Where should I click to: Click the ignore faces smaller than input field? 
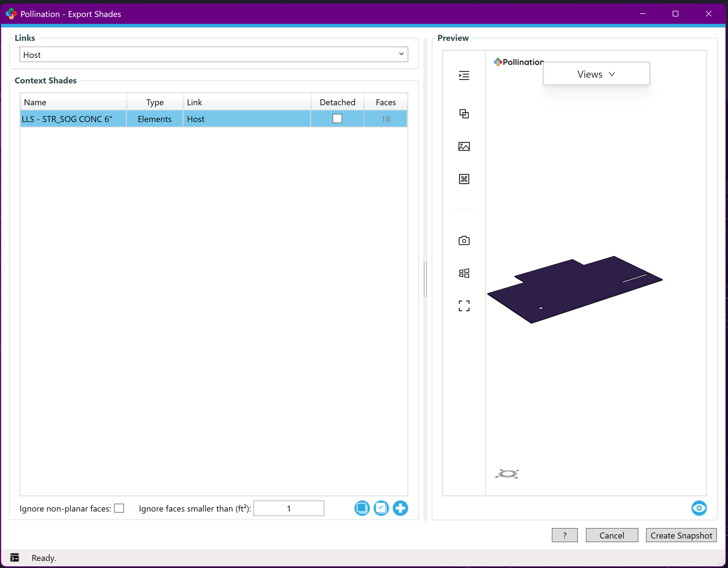click(288, 508)
